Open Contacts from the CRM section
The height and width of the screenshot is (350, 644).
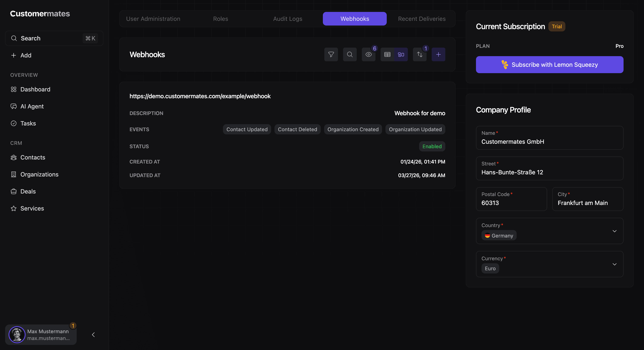(x=33, y=157)
